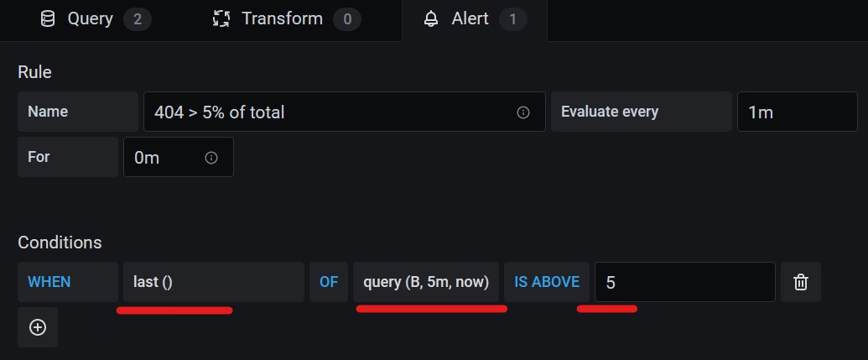Image resolution: width=868 pixels, height=360 pixels.
Task: Edit the Evaluate every 1m field
Action: pyautogui.click(x=798, y=112)
